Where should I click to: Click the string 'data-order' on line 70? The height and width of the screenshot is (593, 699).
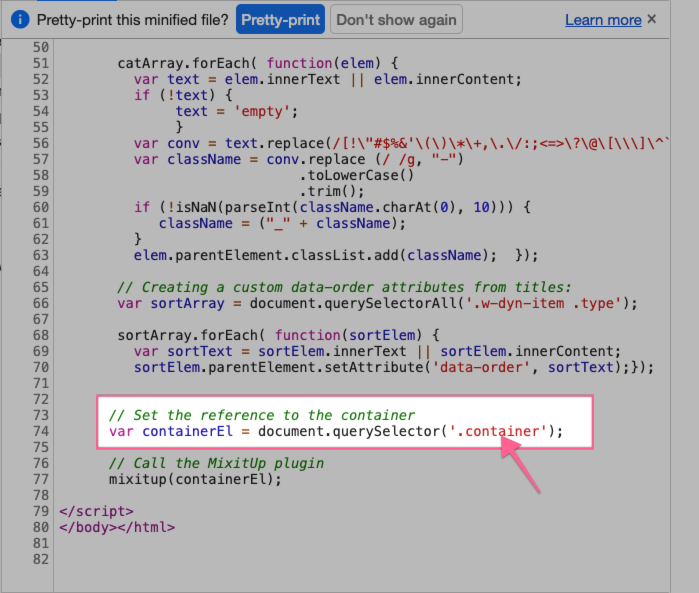(481, 367)
